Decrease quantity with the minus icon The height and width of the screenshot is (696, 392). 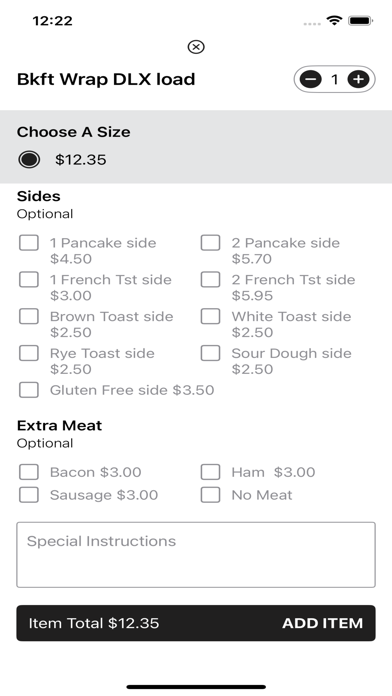311,79
